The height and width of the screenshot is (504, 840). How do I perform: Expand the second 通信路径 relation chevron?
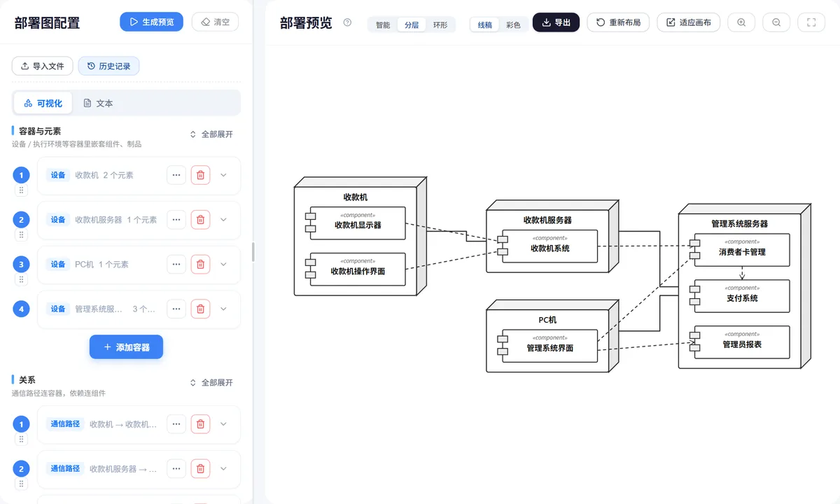(223, 468)
